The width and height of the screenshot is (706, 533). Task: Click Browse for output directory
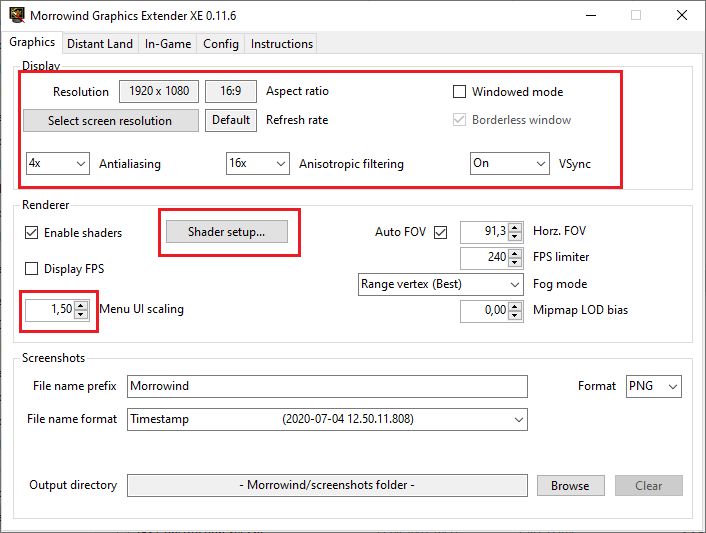point(570,486)
